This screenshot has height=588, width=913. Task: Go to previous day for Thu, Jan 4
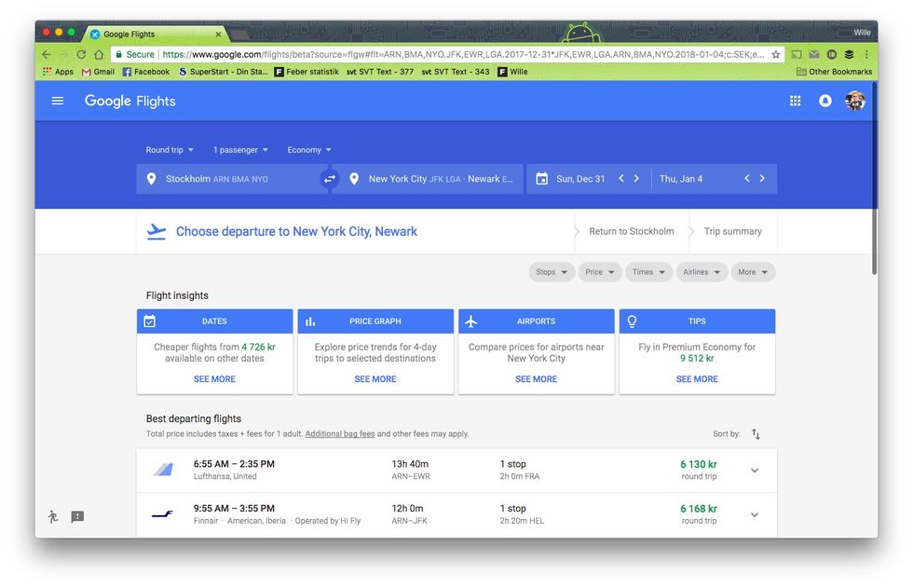746,179
